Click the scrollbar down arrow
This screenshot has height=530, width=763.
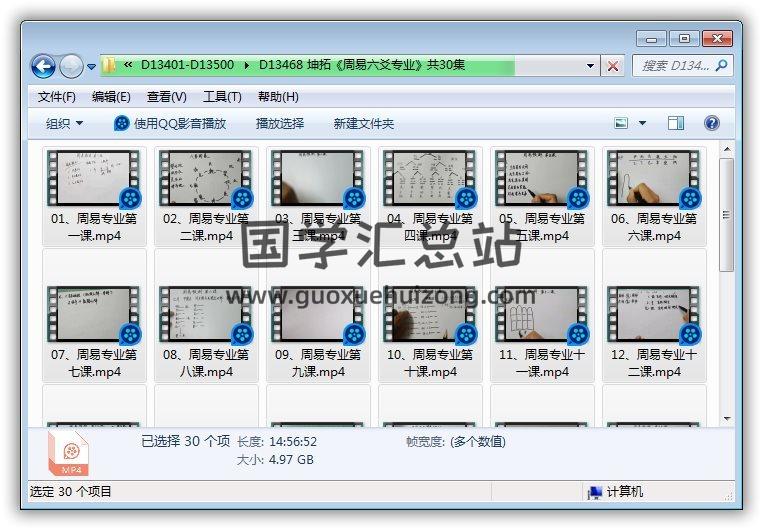727,419
